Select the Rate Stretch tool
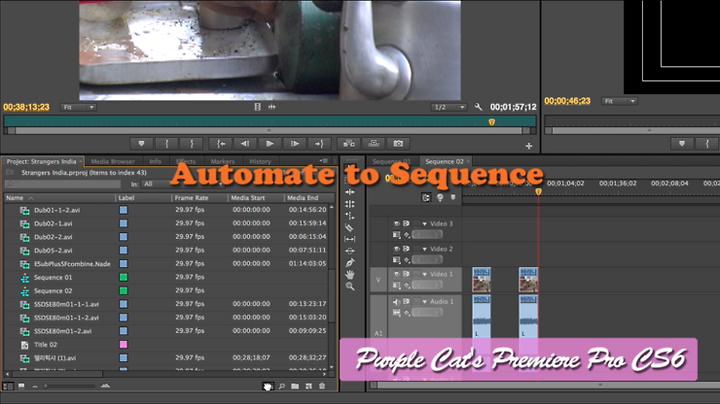 350,216
